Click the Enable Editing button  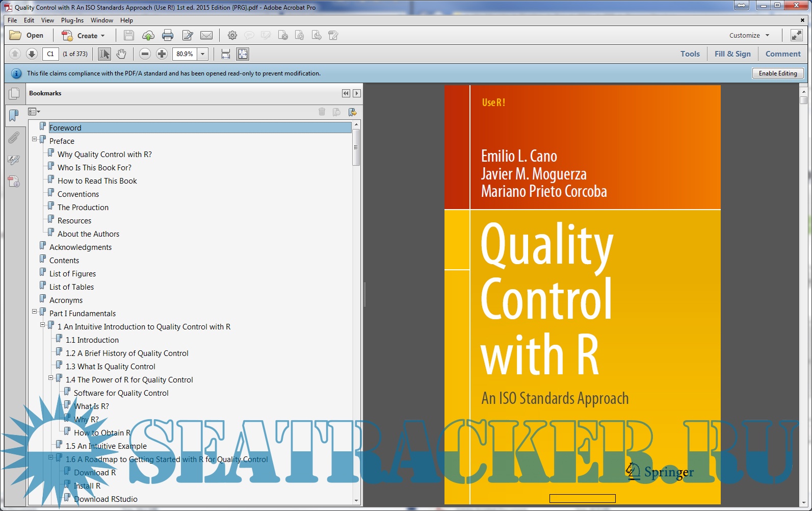[x=777, y=73]
